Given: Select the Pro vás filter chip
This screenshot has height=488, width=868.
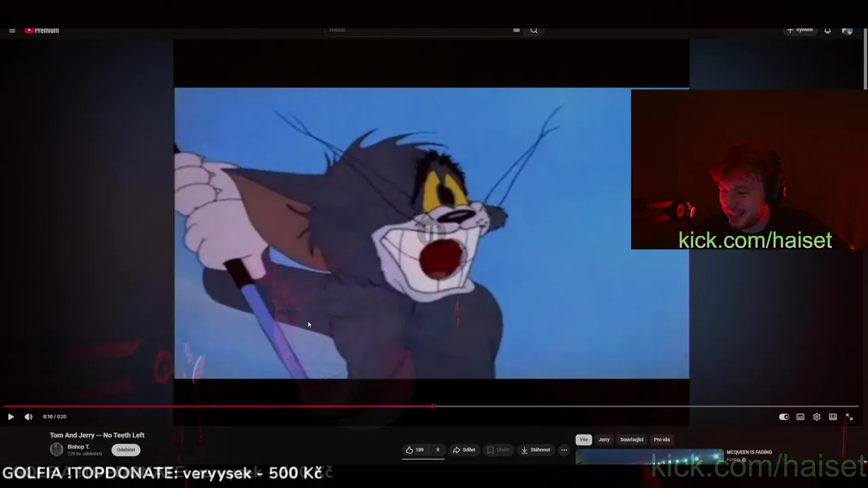Looking at the screenshot, I should tap(662, 440).
